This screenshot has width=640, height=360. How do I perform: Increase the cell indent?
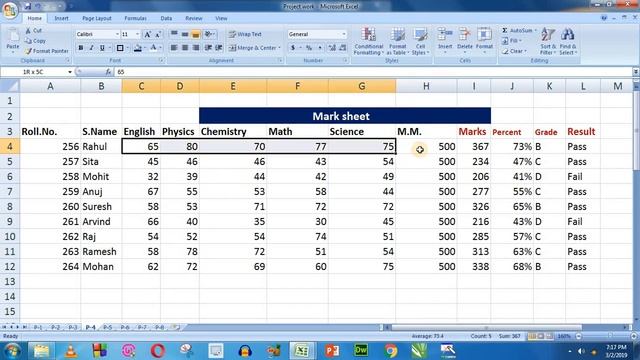pyautogui.click(x=219, y=48)
